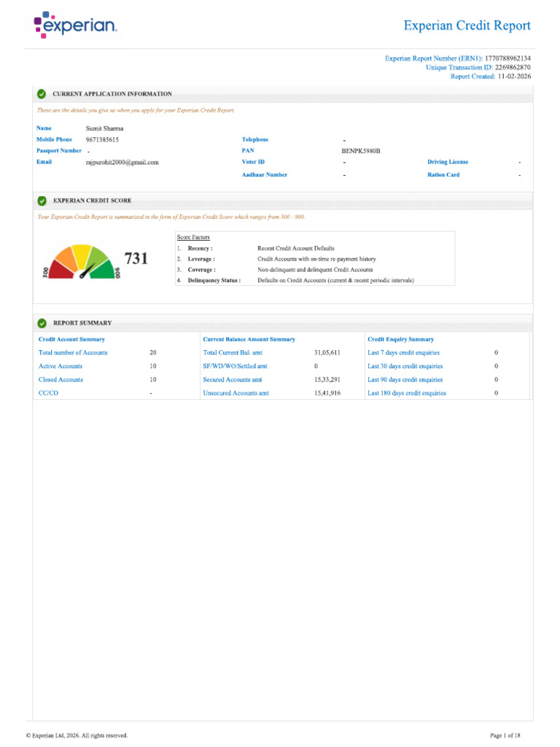
Task: Click Total number of Accounts link
Action: [73, 353]
